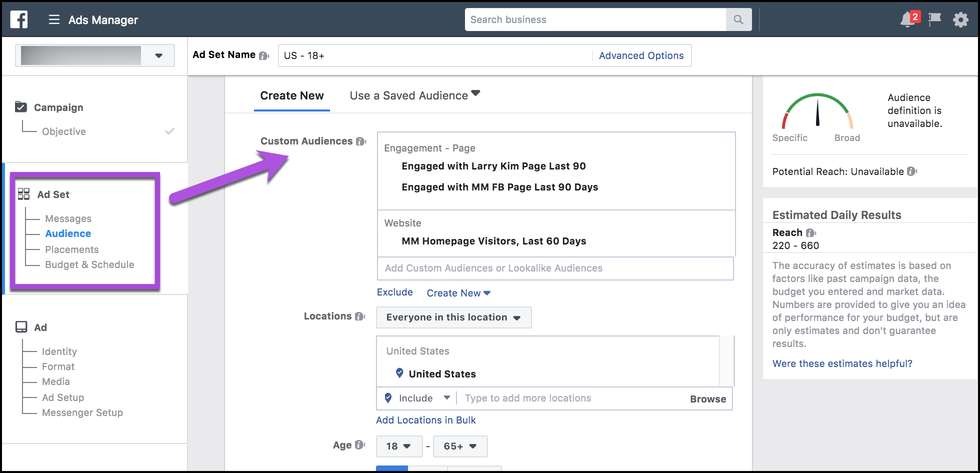Open the minimum age 18 dropdown
Viewport: 980px width, 473px height.
[x=398, y=446]
